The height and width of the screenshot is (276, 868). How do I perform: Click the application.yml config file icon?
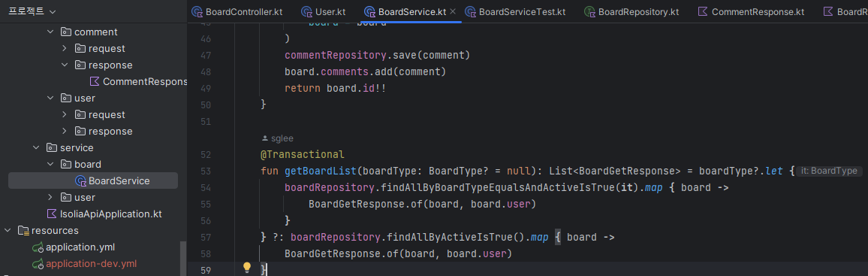tap(38, 247)
